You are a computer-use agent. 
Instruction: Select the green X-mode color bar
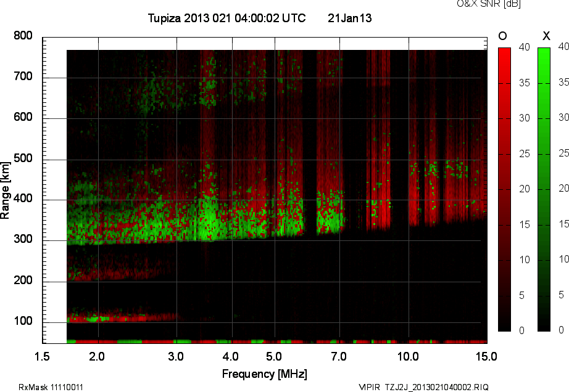[x=544, y=189]
